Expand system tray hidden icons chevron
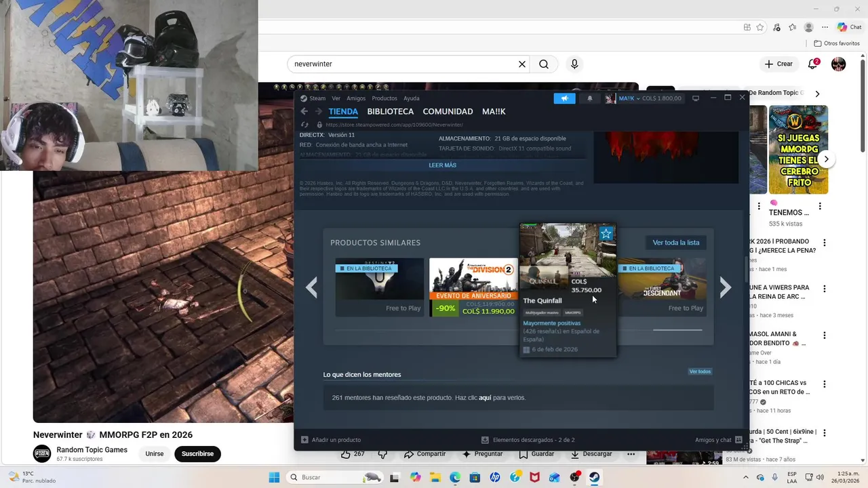 tap(746, 477)
